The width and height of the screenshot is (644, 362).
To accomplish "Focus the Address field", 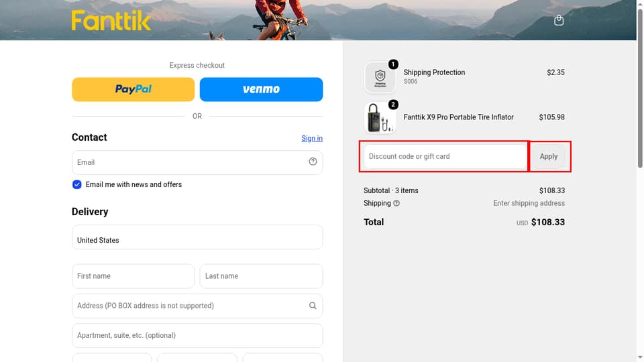I will (x=197, y=306).
